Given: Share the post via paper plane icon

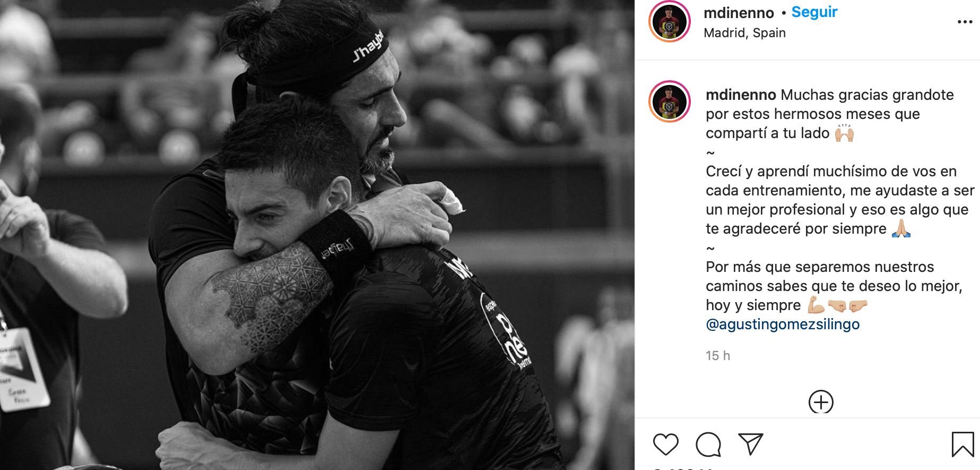Looking at the screenshot, I should (750, 444).
